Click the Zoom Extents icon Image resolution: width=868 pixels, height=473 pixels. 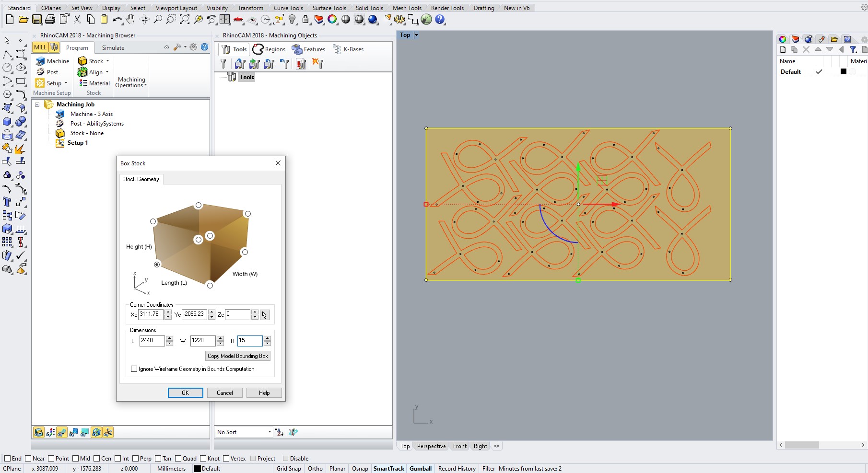185,20
